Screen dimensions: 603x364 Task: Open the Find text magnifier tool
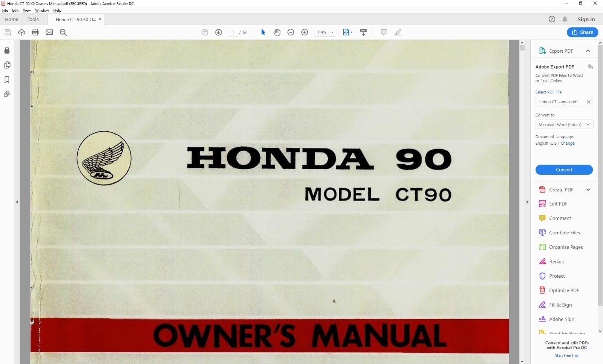click(x=63, y=32)
